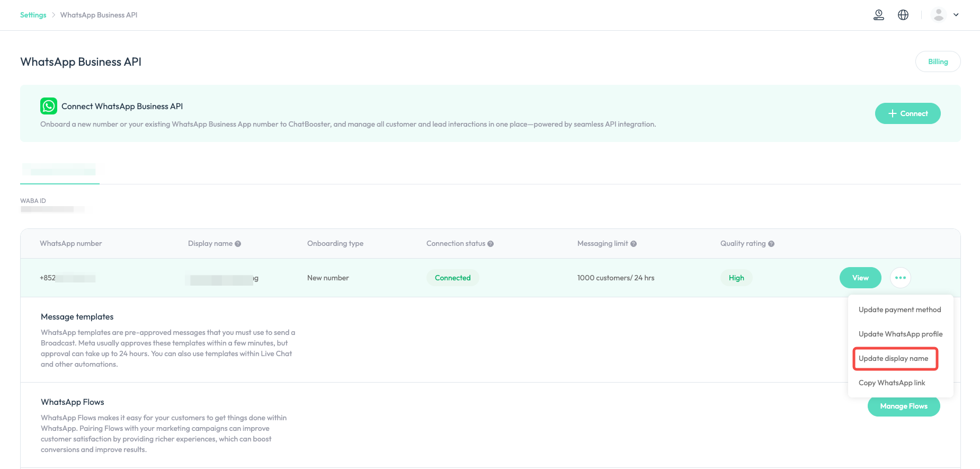
Task: Click WhatsApp Business API breadcrumb text
Action: coord(99,15)
